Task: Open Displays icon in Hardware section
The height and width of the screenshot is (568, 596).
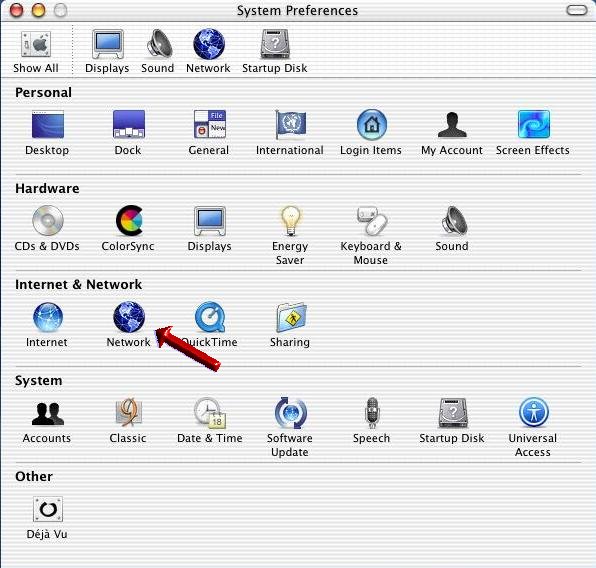Action: [210, 221]
